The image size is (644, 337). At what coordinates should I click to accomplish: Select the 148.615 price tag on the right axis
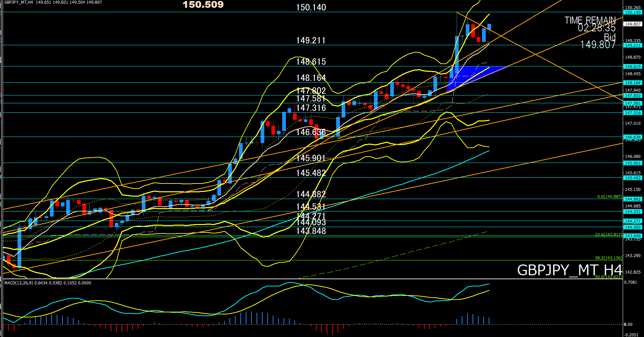point(633,67)
